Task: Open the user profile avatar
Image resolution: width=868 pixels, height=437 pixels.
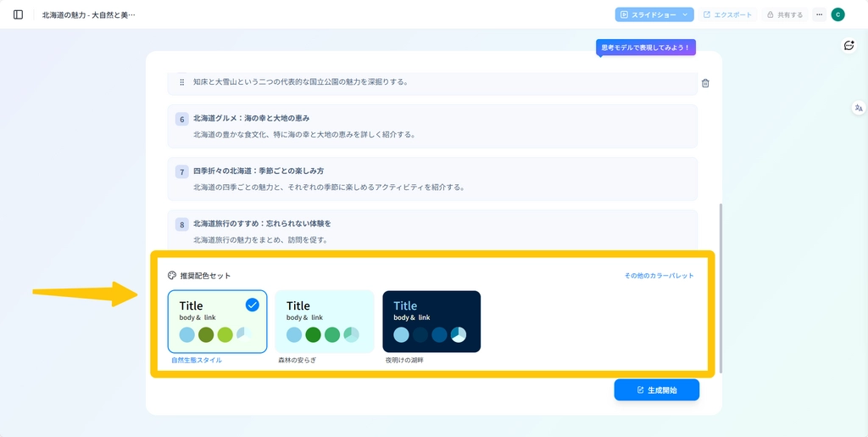Action: click(x=837, y=14)
